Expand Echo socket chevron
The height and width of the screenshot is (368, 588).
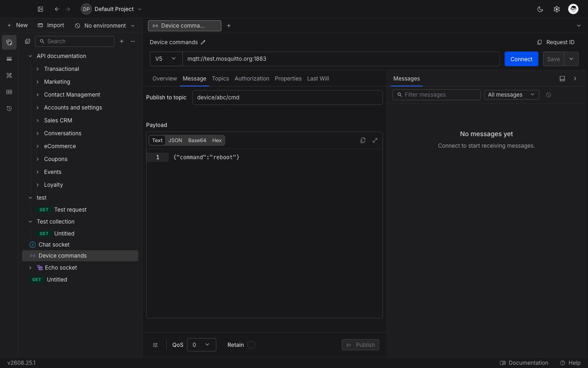[x=30, y=268]
